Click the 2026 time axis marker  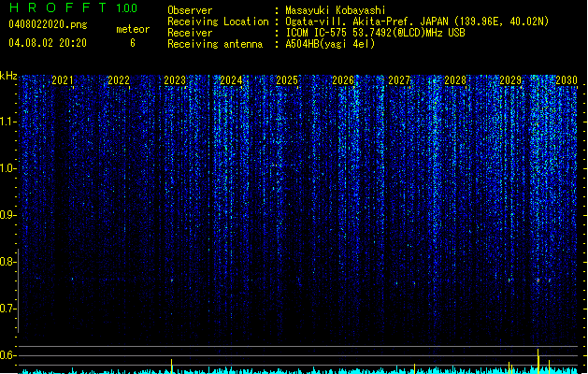point(343,80)
